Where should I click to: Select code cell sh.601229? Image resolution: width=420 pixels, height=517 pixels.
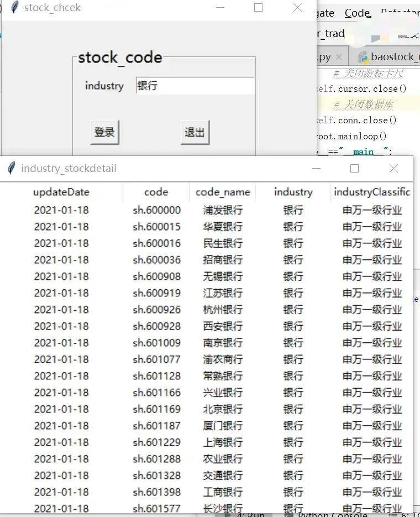[x=156, y=442]
